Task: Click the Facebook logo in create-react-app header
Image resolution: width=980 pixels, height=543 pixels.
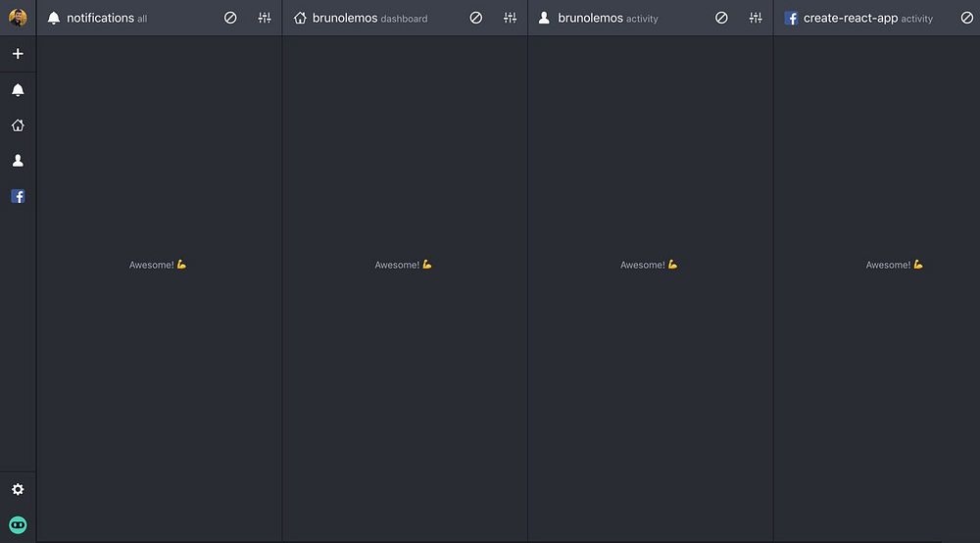Action: click(x=791, y=18)
